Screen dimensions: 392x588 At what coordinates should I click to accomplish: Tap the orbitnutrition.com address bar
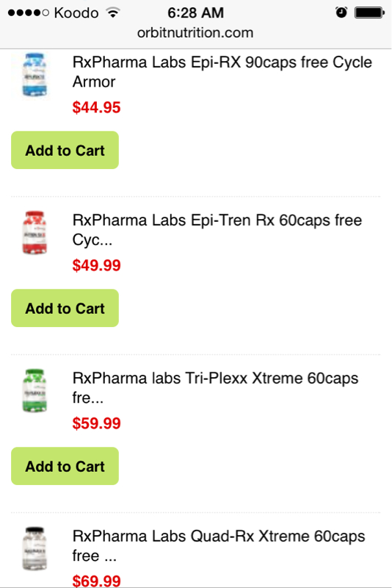pos(195,33)
